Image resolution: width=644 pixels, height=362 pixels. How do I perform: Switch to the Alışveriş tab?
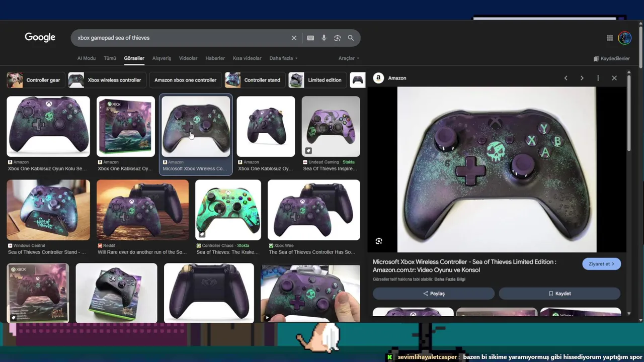pos(162,58)
